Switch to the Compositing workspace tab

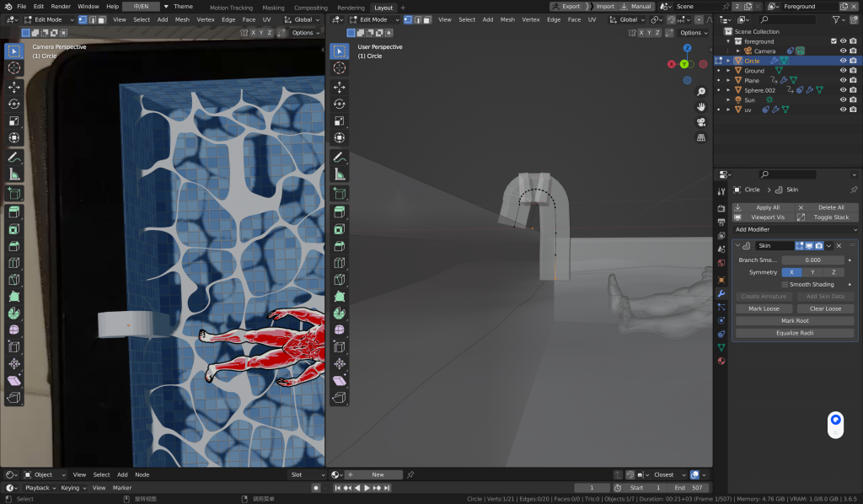(310, 8)
